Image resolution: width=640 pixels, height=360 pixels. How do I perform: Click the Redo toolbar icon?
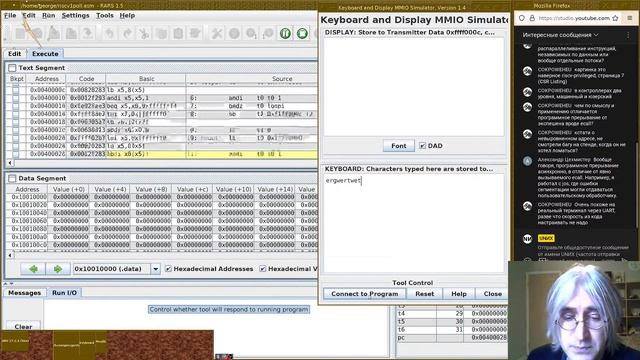[x=127, y=33]
